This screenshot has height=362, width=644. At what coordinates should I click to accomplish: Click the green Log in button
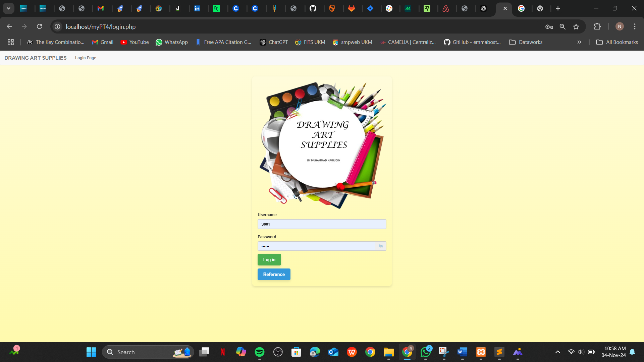coord(269,260)
